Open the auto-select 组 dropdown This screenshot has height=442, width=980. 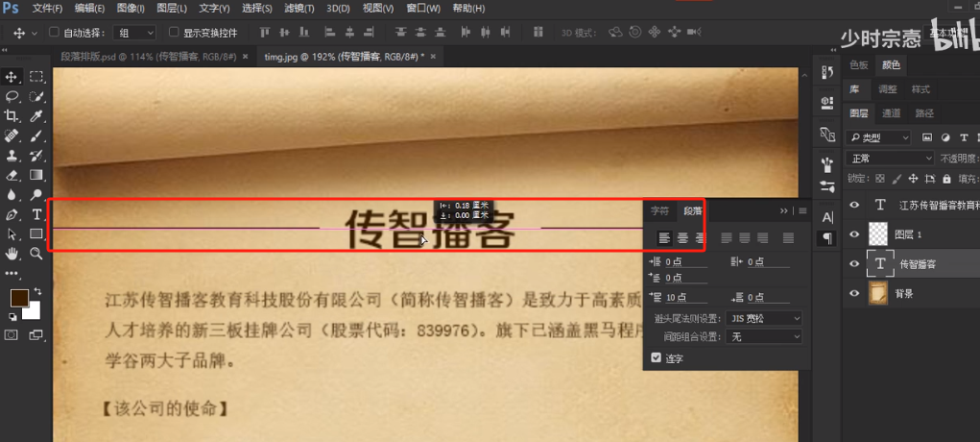[x=134, y=33]
